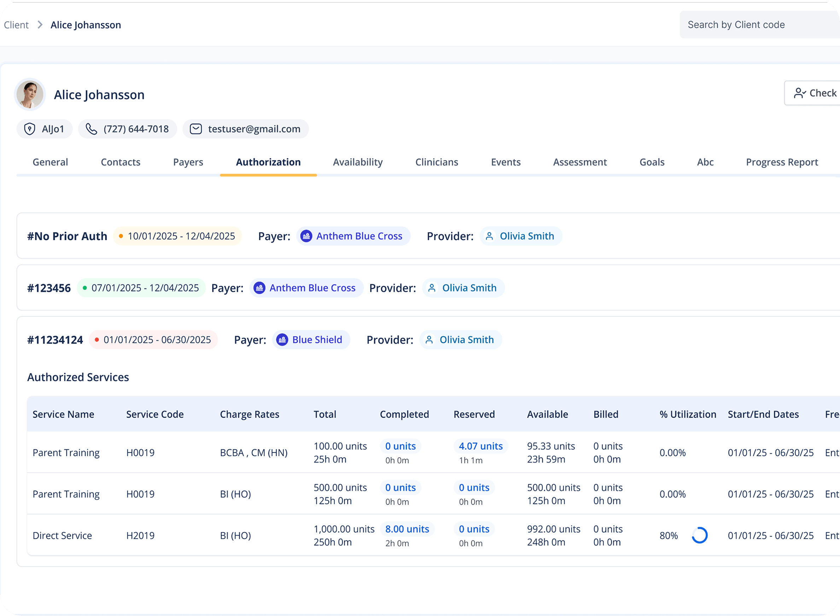840x616 pixels.
Task: Open the Blue Shield payer link
Action: 311,340
